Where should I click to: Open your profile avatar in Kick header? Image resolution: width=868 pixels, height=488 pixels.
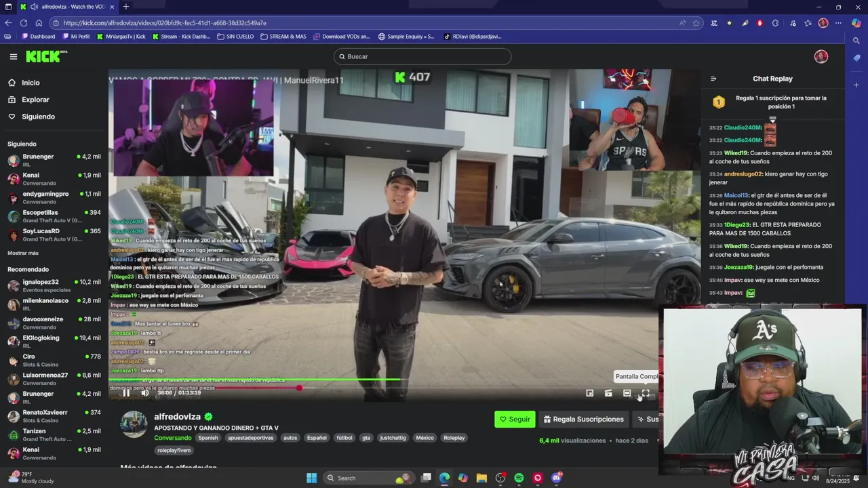[821, 56]
